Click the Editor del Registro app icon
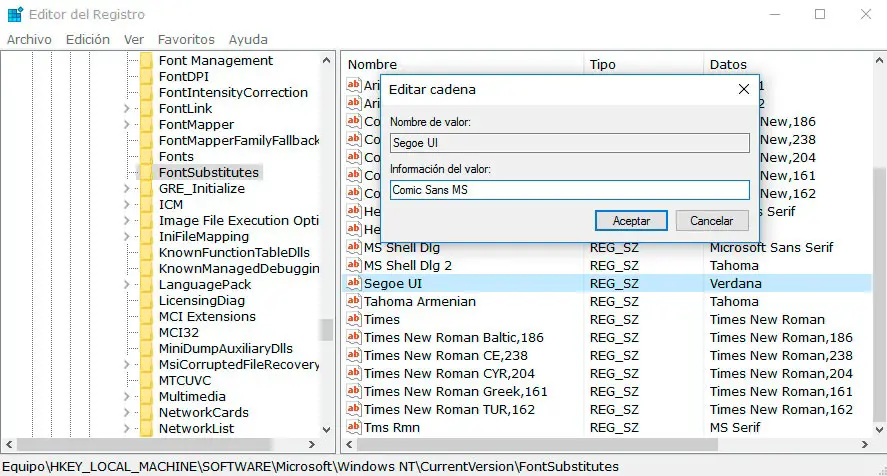Image resolution: width=887 pixels, height=476 pixels. click(15, 14)
